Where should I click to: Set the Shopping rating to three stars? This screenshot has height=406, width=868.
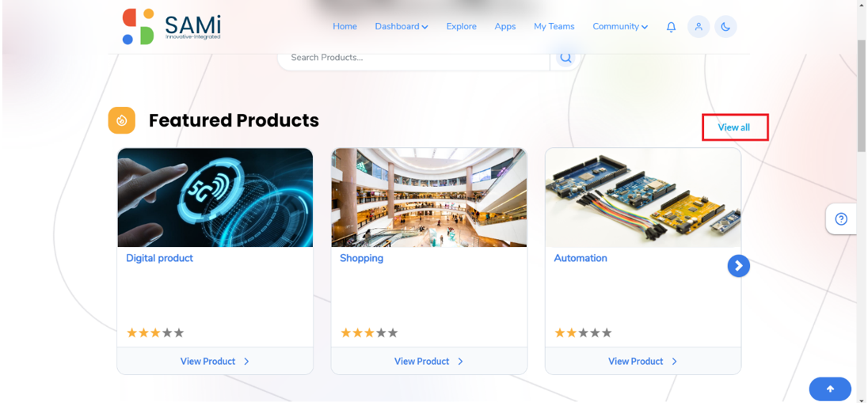click(x=369, y=333)
